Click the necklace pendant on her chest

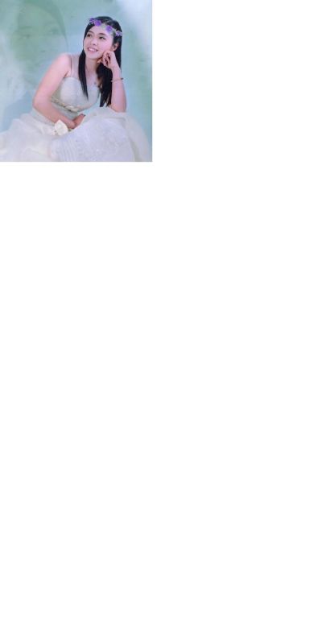(x=96, y=84)
